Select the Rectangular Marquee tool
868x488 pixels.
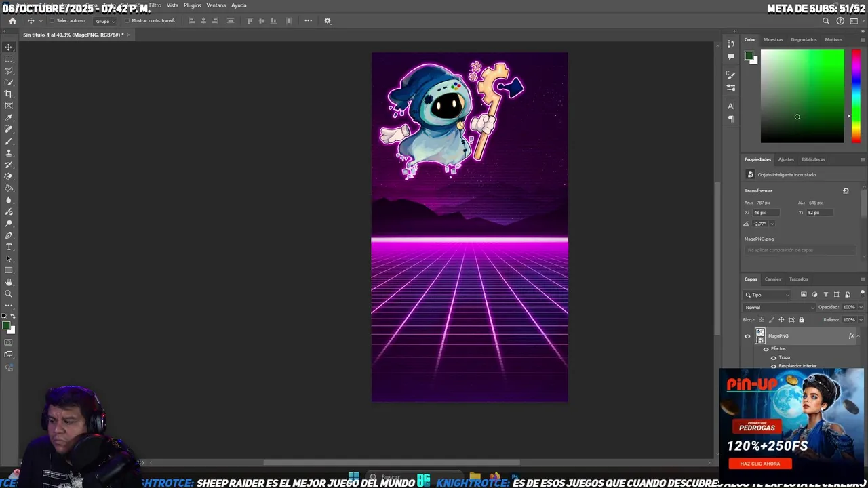point(9,59)
